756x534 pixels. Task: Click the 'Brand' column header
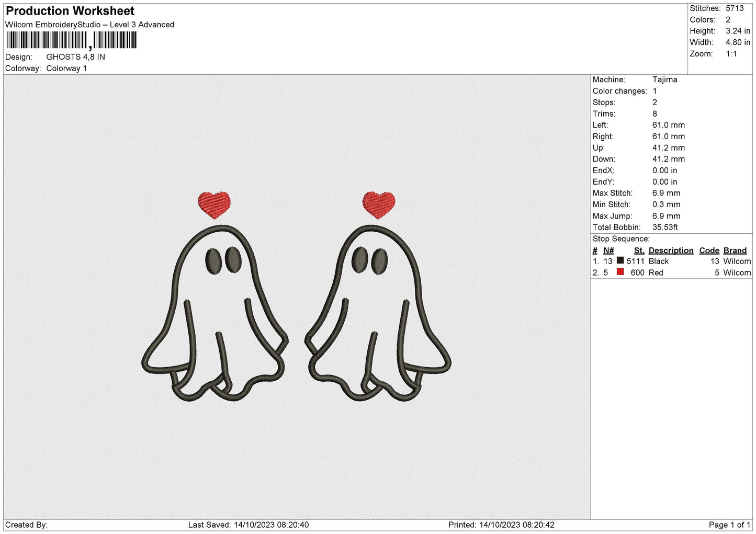[x=735, y=251]
